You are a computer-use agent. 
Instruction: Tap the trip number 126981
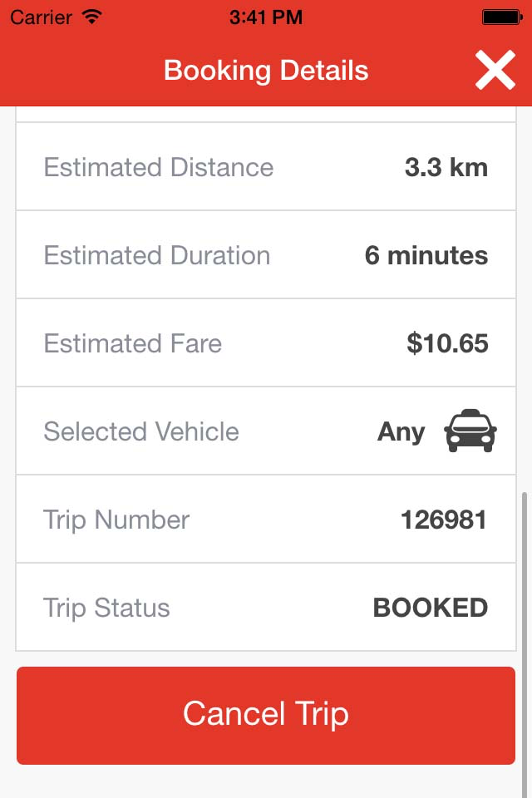[x=444, y=520]
